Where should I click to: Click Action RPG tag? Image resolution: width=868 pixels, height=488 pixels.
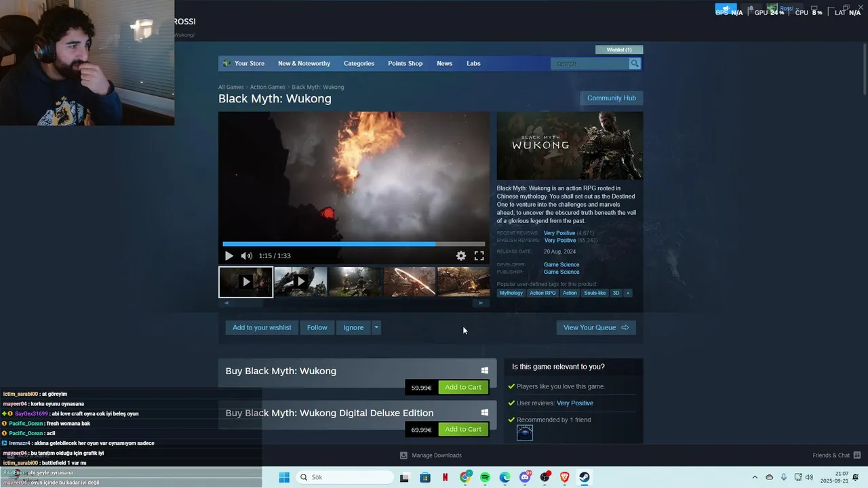tap(542, 293)
